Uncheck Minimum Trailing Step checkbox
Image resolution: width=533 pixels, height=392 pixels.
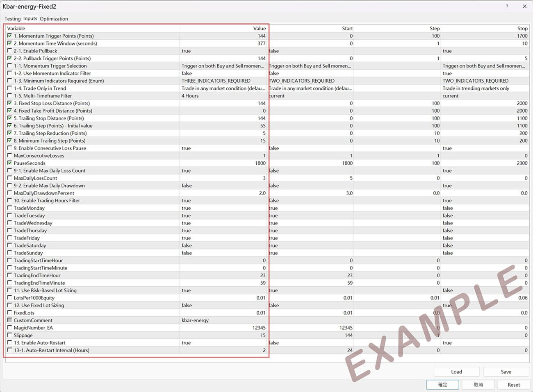(9, 140)
